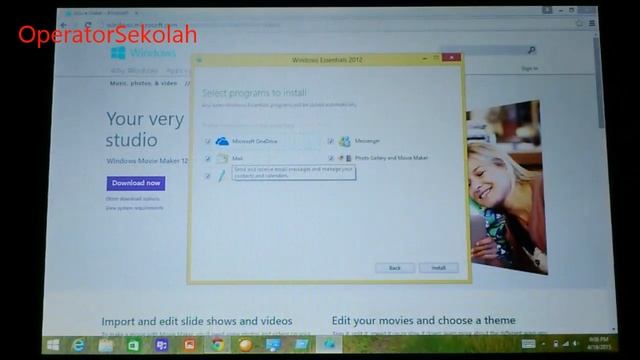Click Photo Gallery and Movie Maker icon
This screenshot has width=640, height=360.
[344, 158]
